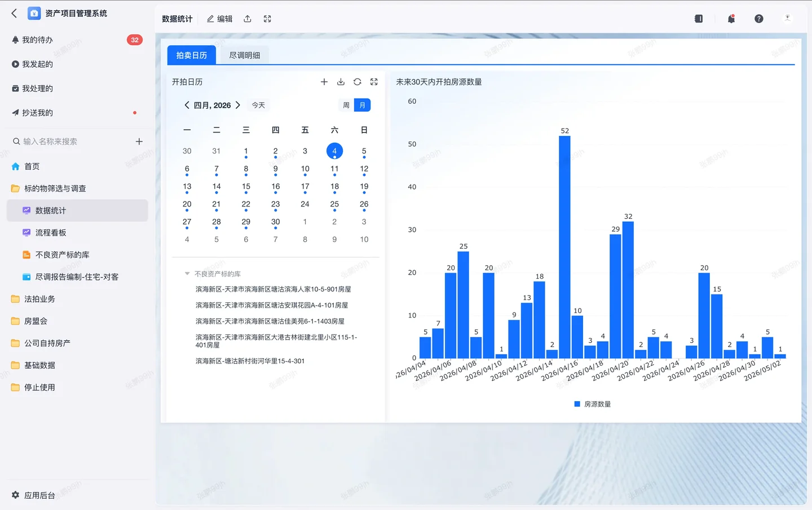Open notification bell in top bar
The height and width of the screenshot is (510, 812).
(x=731, y=19)
